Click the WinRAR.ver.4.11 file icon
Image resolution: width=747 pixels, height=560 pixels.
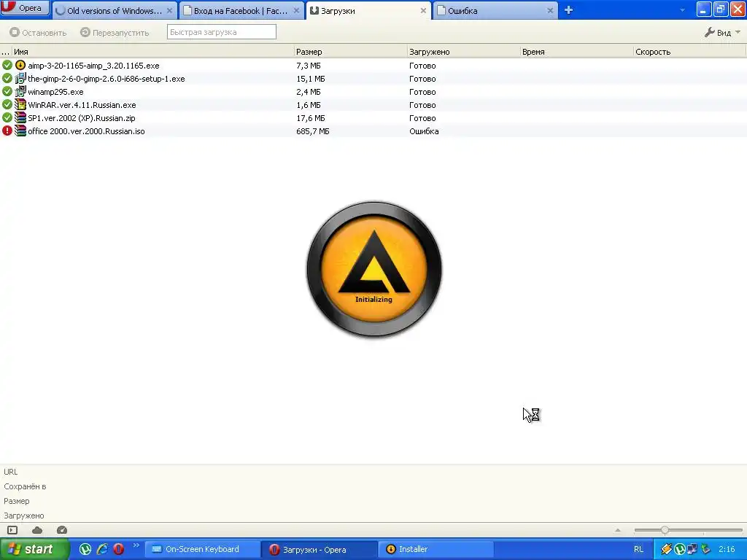(20, 104)
